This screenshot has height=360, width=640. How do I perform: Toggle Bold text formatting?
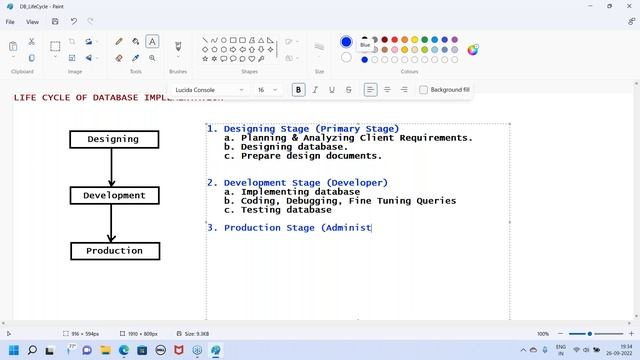298,90
